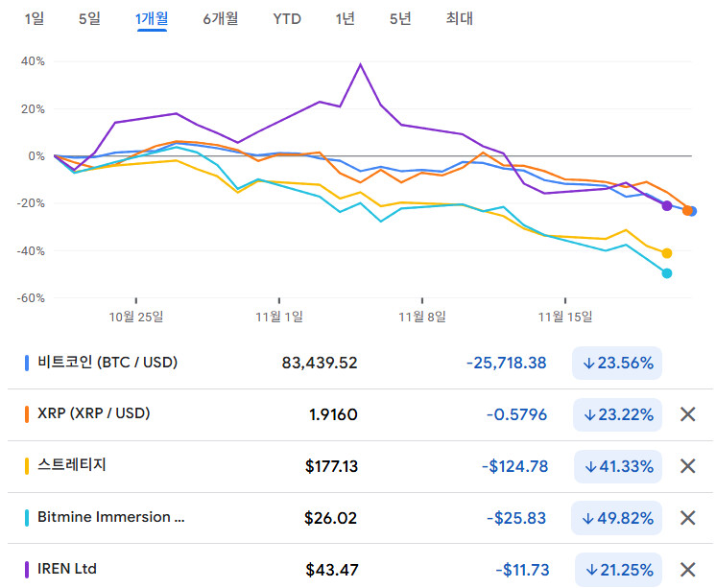Image resolution: width=716 pixels, height=588 pixels.
Task: Show the 5년 chart range
Action: point(399,18)
